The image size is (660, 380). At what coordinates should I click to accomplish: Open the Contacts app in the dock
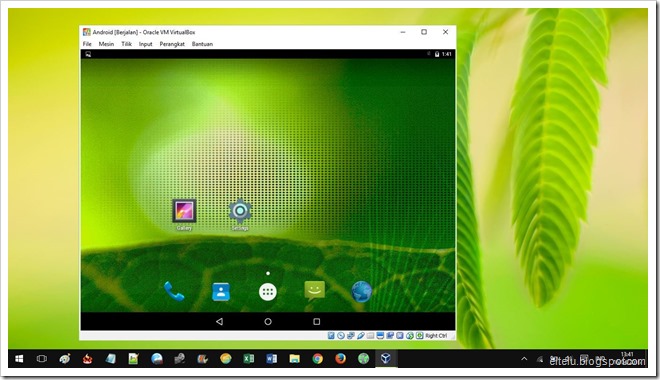(221, 292)
